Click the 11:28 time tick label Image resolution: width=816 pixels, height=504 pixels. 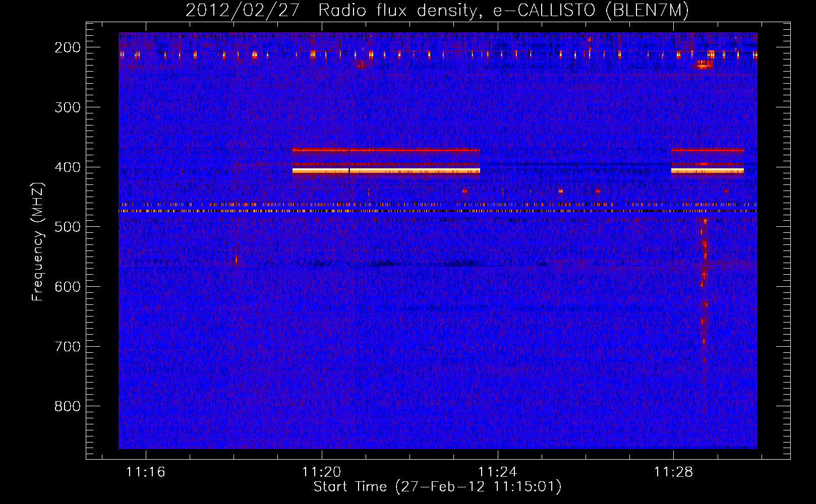674,472
